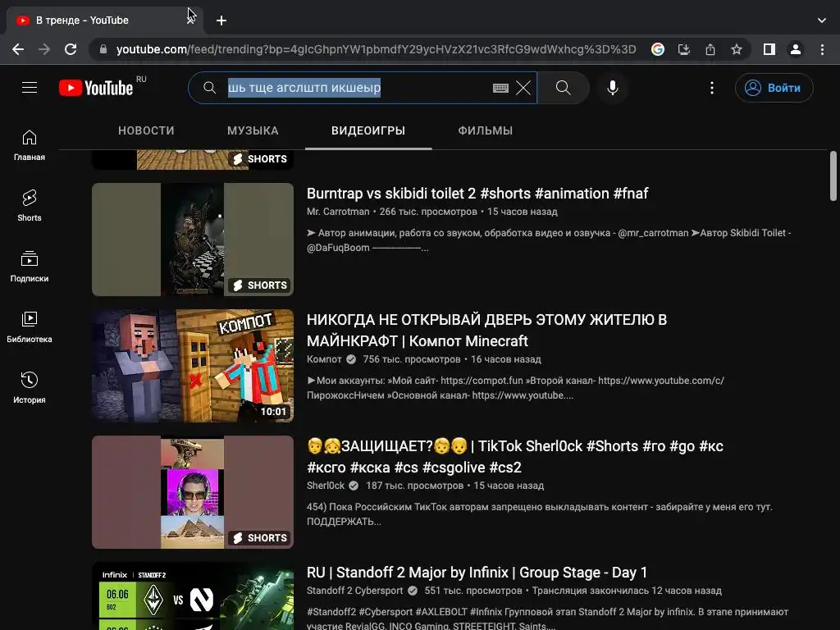Open the Standoff 2 Major by Infinix title
Viewport: 840px width, 630px height.
477,573
